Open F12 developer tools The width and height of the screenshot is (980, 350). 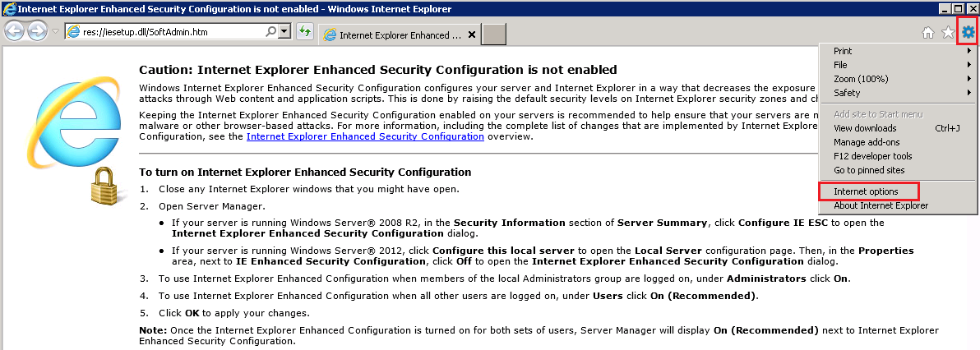point(872,156)
